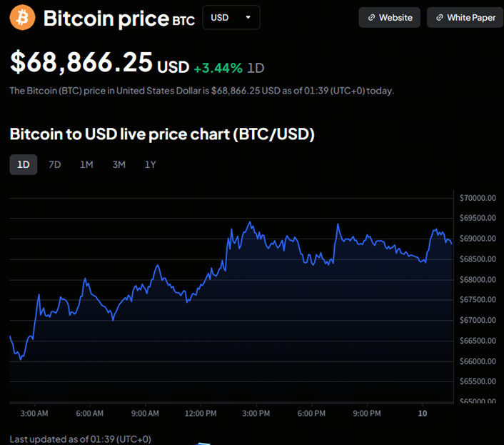
Task: Click the USD dropdown arrow
Action: [248, 17]
